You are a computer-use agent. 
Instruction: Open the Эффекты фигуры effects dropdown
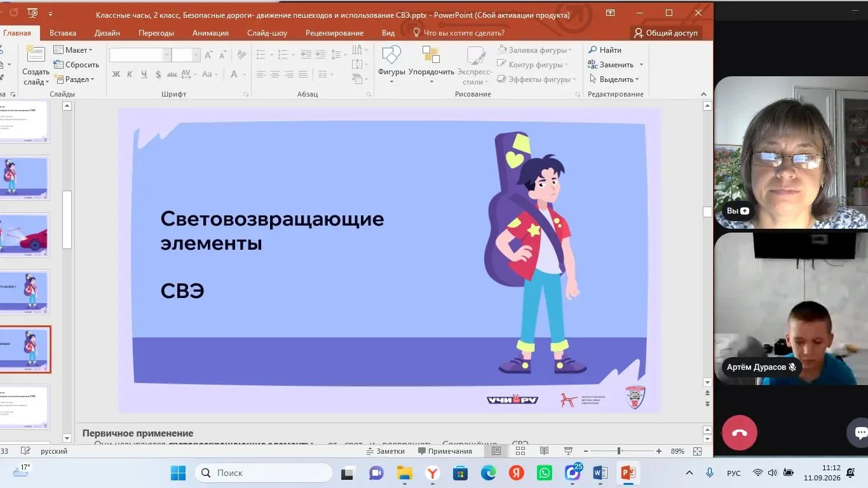536,79
